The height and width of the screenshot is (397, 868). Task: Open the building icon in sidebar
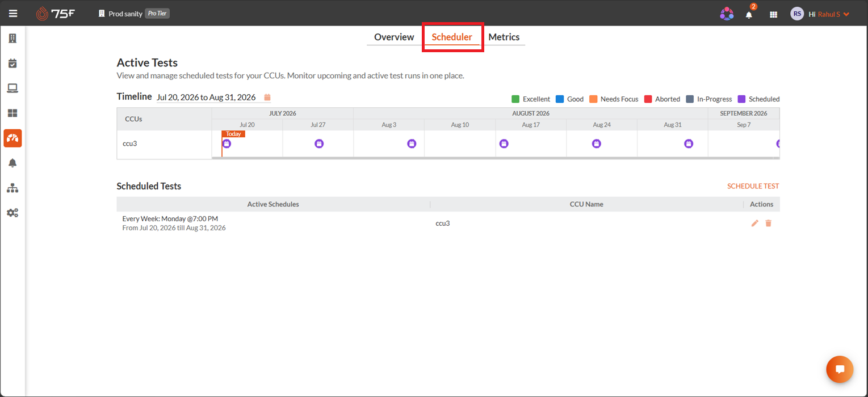pyautogui.click(x=12, y=39)
